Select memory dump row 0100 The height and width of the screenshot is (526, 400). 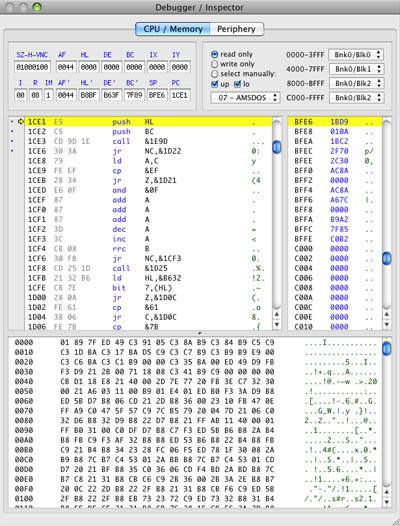[x=195, y=498]
